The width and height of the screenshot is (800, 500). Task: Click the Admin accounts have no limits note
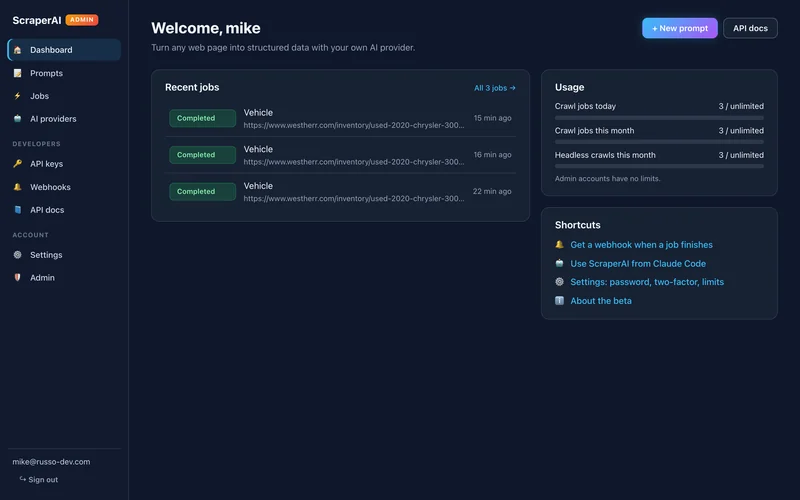pyautogui.click(x=607, y=179)
